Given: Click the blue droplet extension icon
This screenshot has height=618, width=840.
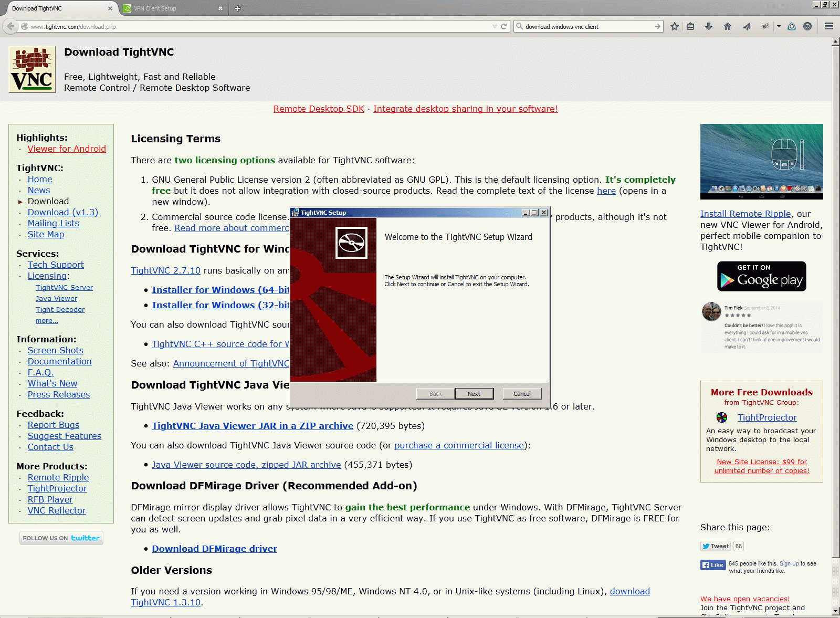Looking at the screenshot, I should 792,26.
